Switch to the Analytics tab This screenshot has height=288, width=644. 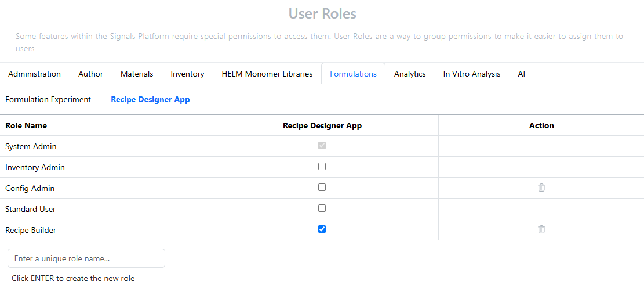point(410,74)
